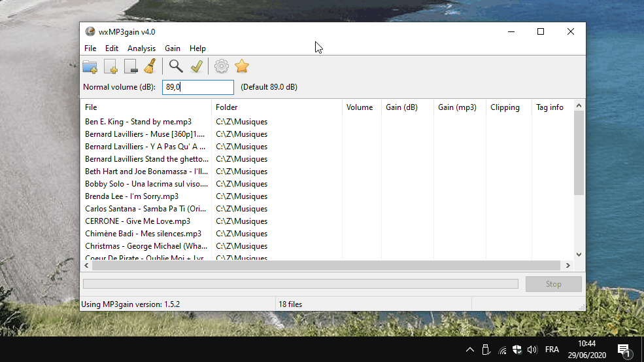
Task: Click the Add files toolbar icon
Action: coord(111,66)
